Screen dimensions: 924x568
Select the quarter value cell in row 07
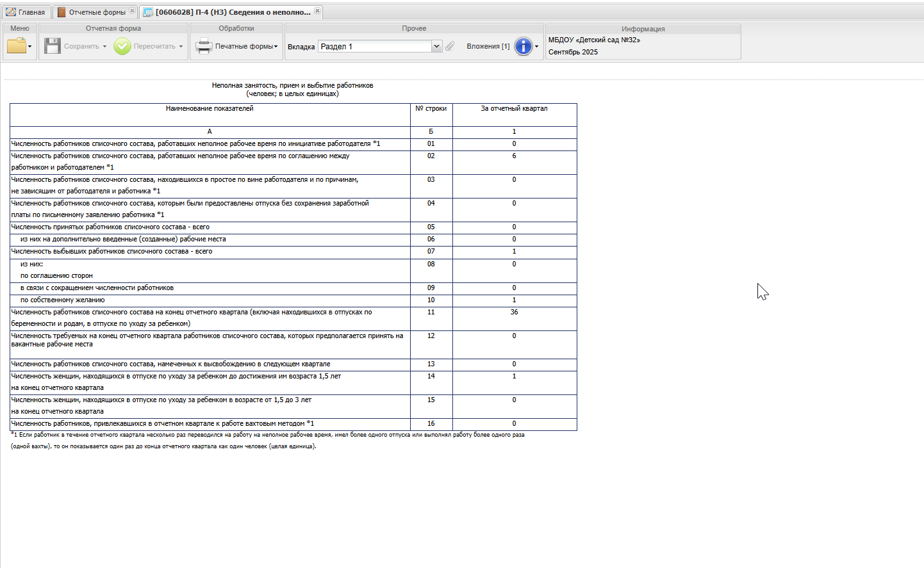coord(515,252)
